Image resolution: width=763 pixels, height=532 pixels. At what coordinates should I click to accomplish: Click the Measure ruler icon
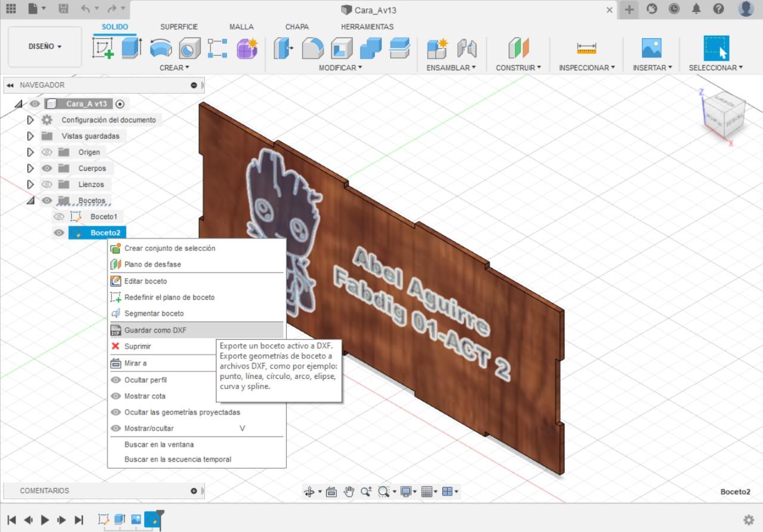[587, 48]
